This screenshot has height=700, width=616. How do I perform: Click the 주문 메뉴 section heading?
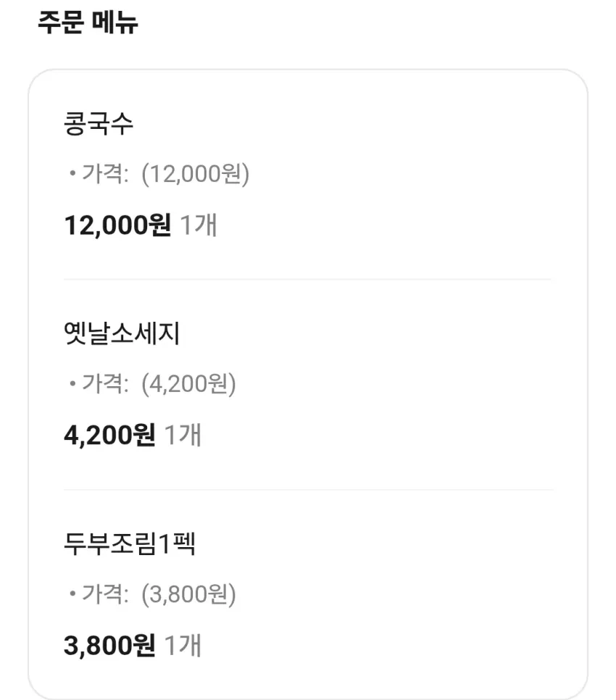pos(88,22)
